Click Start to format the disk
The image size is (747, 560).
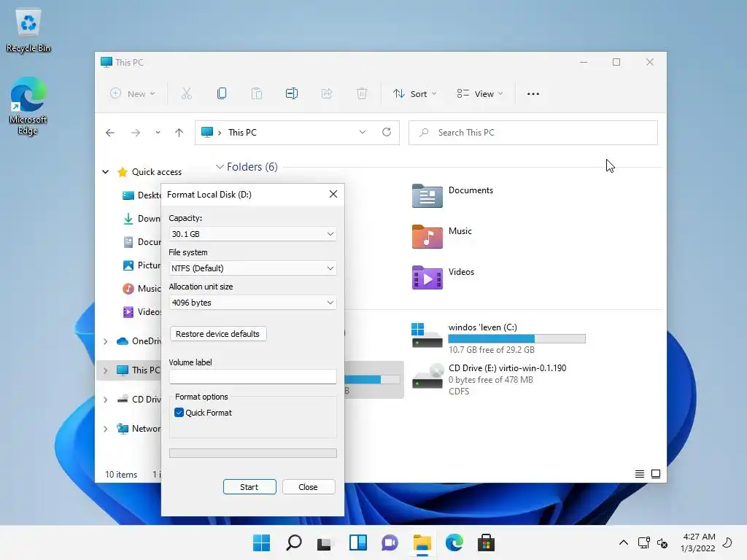[249, 486]
